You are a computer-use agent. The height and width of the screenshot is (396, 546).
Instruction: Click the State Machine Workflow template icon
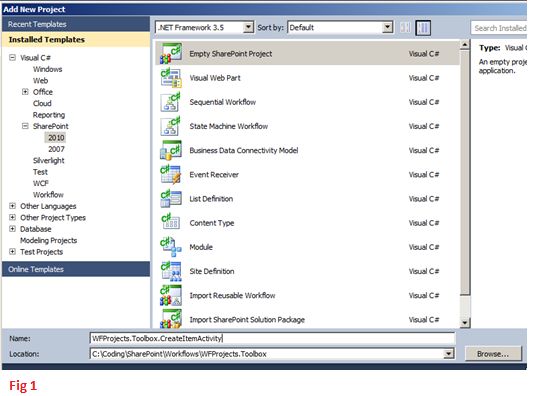171,126
